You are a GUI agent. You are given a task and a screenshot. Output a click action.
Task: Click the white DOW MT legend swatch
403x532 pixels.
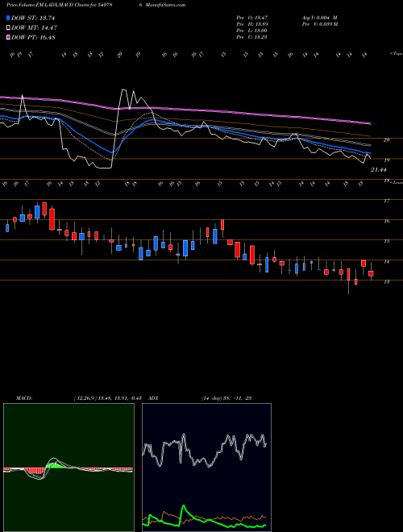click(9, 28)
